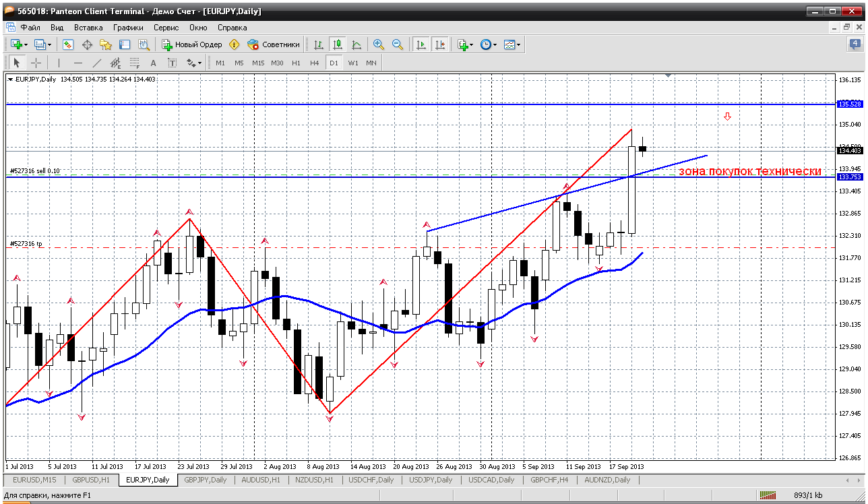Select the Equidistant Channel tool
868x504 pixels.
tap(116, 63)
